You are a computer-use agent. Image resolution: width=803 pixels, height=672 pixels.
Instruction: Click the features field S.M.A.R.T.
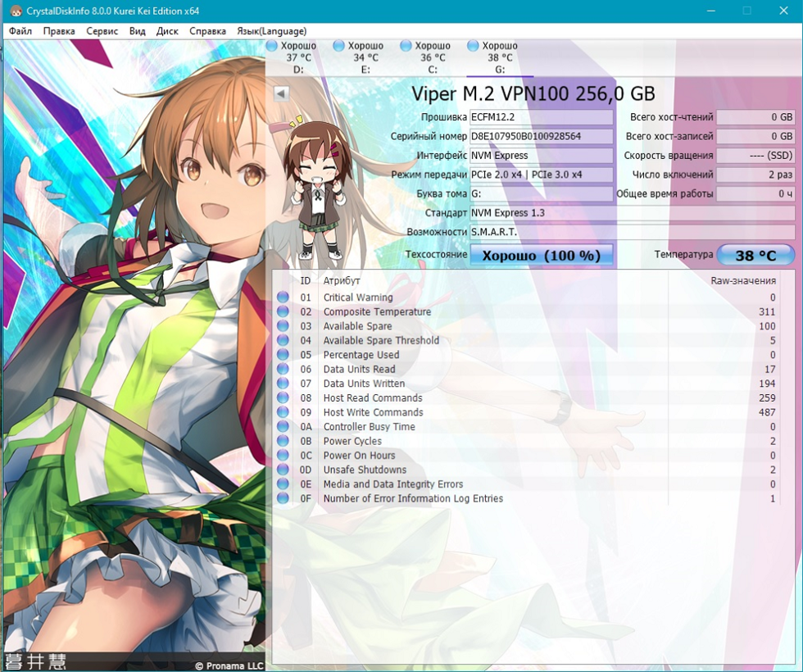click(x=633, y=232)
